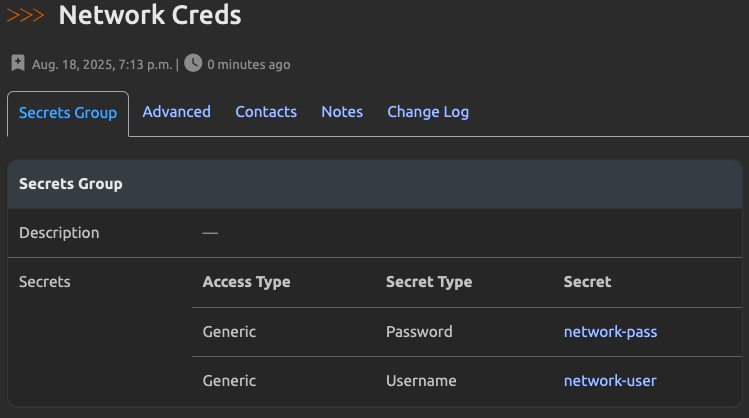Click the Secrets Group panel header
Screen dimensions: 749x418
tap(71, 184)
